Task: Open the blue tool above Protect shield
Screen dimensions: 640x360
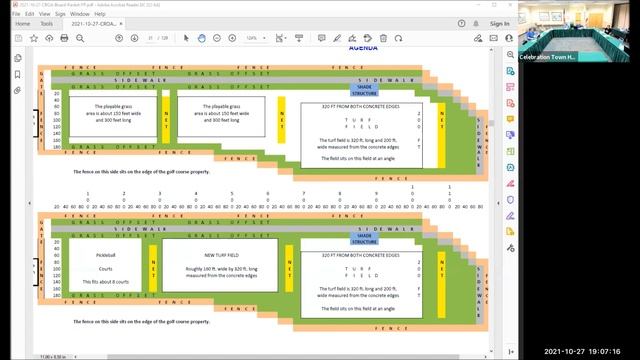Action: pos(510,167)
